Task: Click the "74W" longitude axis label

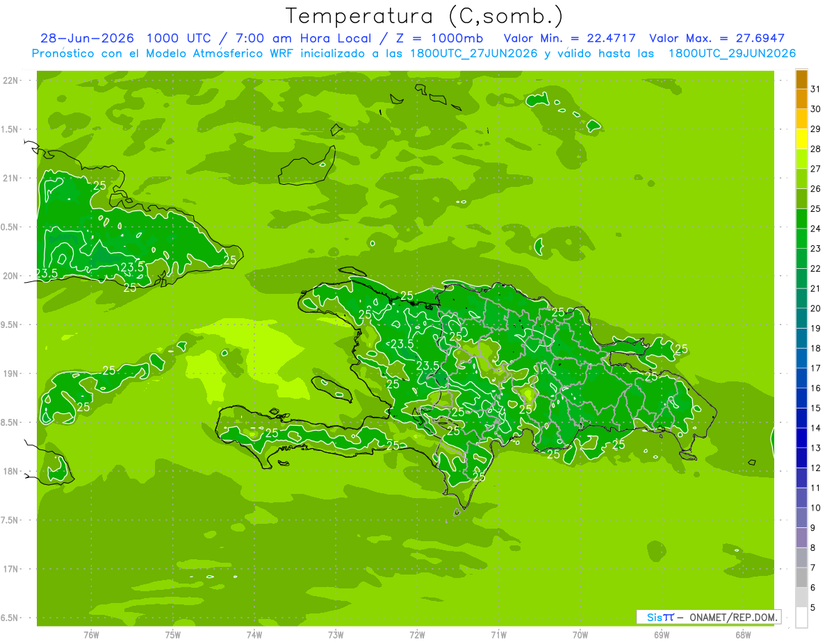Action: [254, 635]
